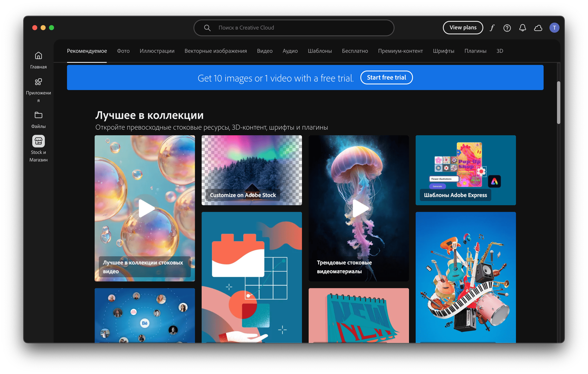Switch to the Фото tab
Image resolution: width=588 pixels, height=374 pixels.
[123, 51]
